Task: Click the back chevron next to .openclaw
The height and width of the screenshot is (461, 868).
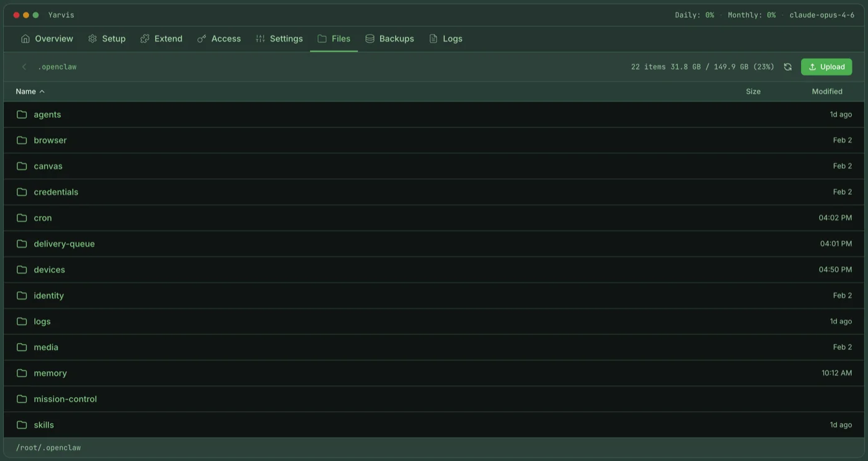Action: (24, 66)
